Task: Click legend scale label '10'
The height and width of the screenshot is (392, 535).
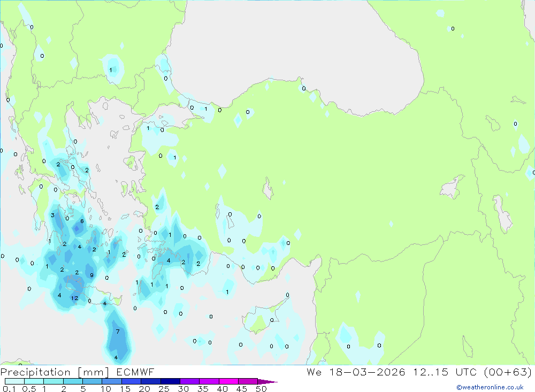Action: (x=106, y=389)
